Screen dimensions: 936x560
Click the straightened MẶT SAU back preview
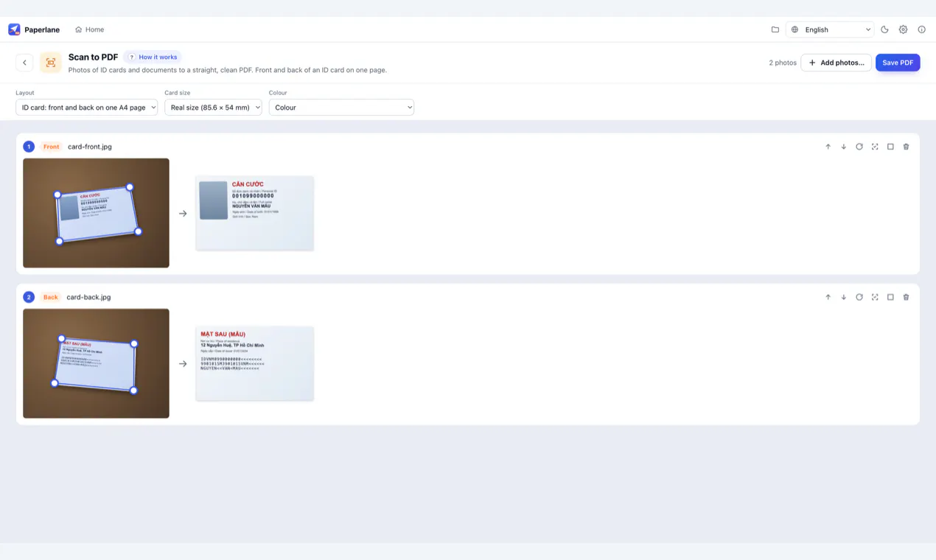click(255, 363)
